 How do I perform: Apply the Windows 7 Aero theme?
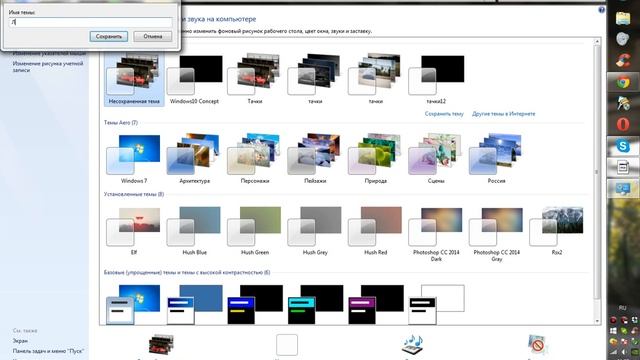tap(134, 159)
